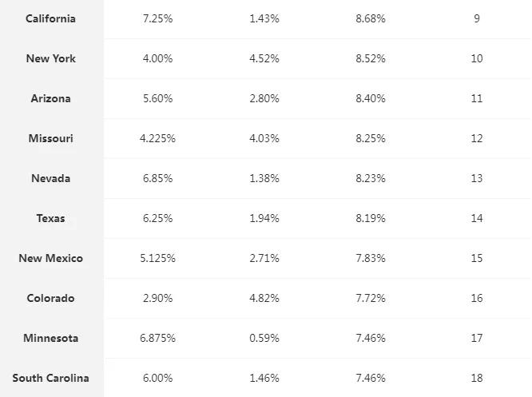Click the Nevada row header
The width and height of the screenshot is (532, 397).
pyautogui.click(x=50, y=178)
